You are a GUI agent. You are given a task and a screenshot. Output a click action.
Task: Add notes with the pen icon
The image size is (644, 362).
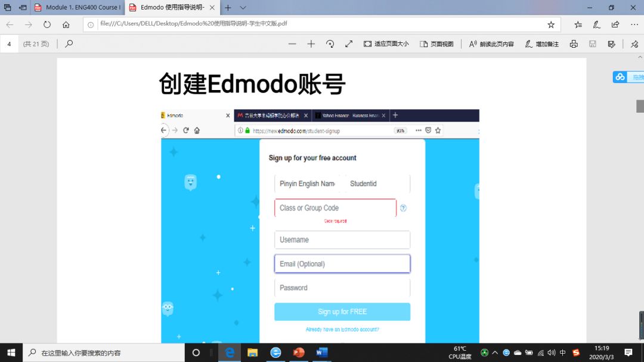[596, 24]
